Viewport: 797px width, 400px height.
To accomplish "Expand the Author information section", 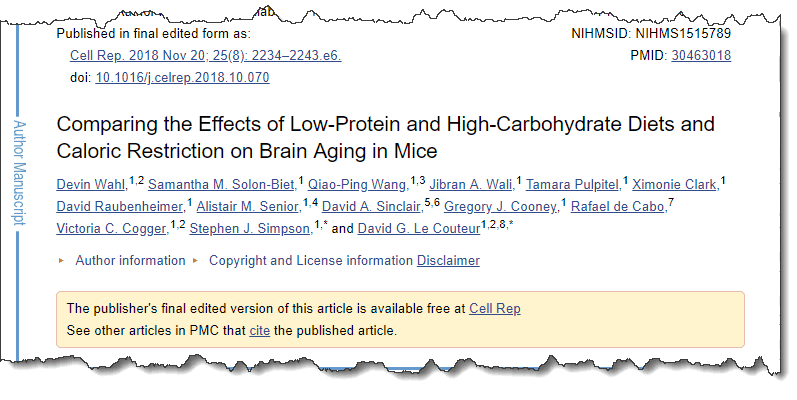I will 130,260.
